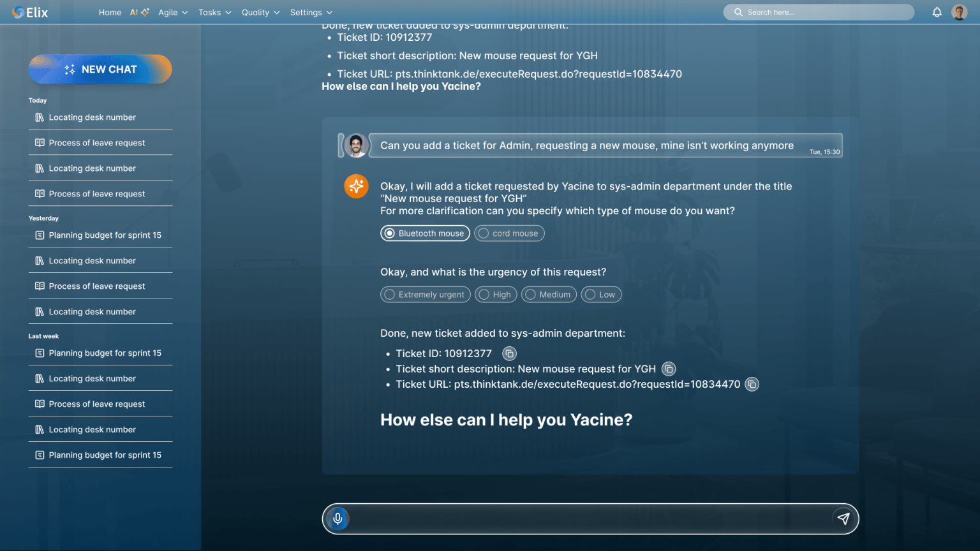Image resolution: width=980 pixels, height=551 pixels.
Task: Copy the Ticket ID value
Action: coord(509,353)
